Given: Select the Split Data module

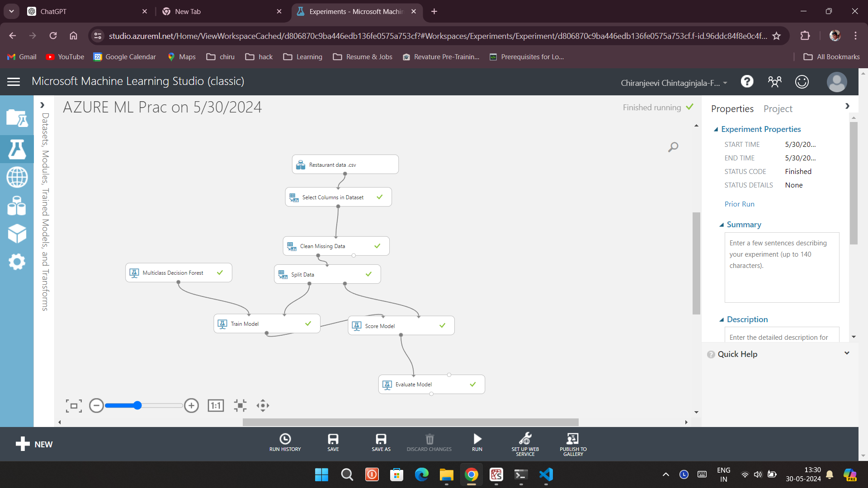Looking at the screenshot, I should point(327,274).
